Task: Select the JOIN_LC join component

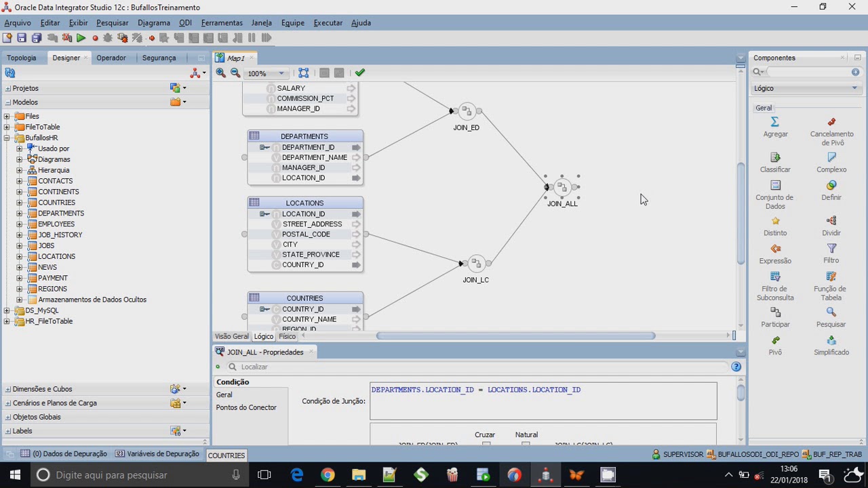Action: pyautogui.click(x=476, y=263)
